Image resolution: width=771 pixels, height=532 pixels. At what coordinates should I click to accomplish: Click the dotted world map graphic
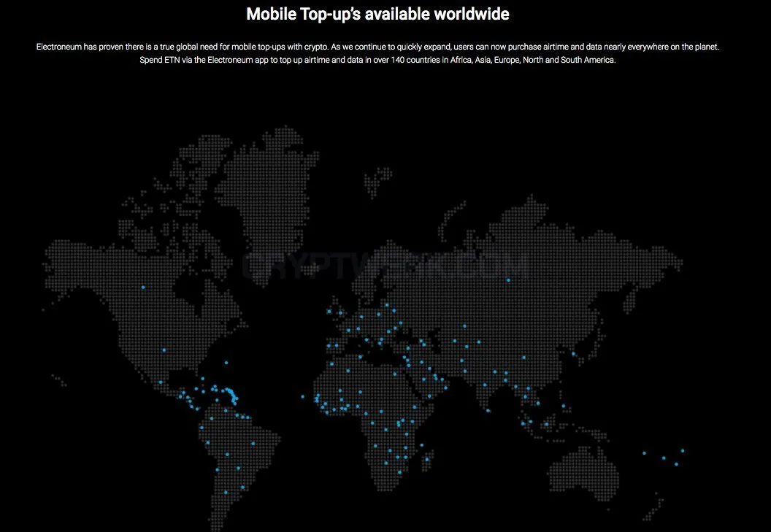[x=364, y=328]
